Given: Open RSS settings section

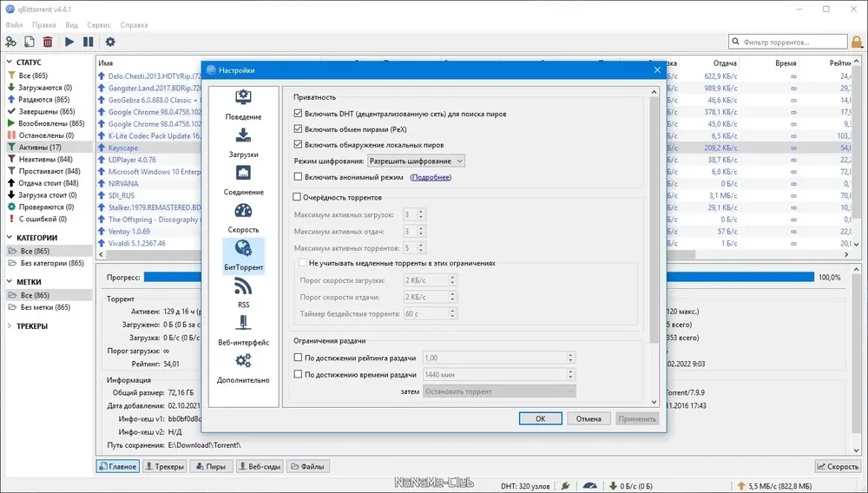Looking at the screenshot, I should 244,293.
